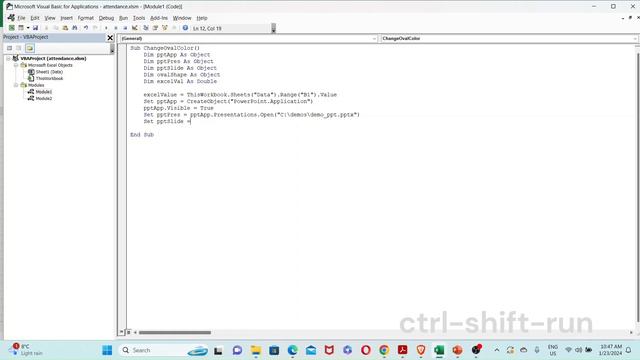Click View Object icon in Project panel
The width and height of the screenshot is (640, 360).
[x=19, y=48]
